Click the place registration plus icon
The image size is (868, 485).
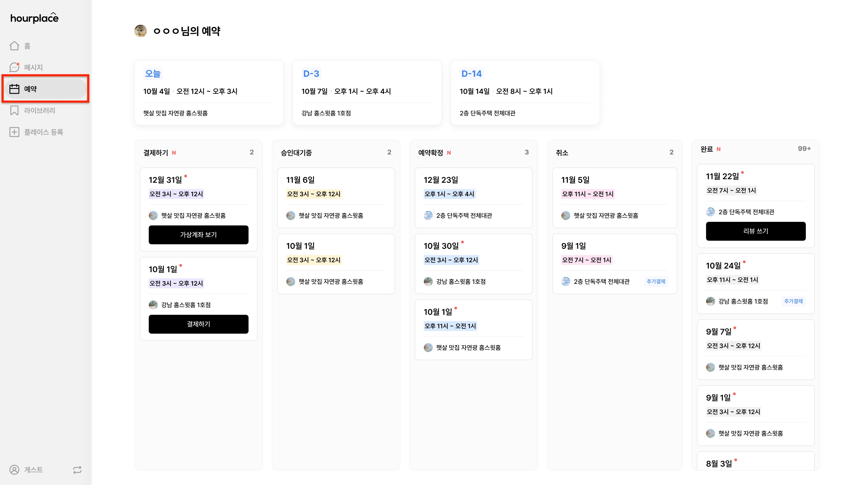pyautogui.click(x=14, y=132)
